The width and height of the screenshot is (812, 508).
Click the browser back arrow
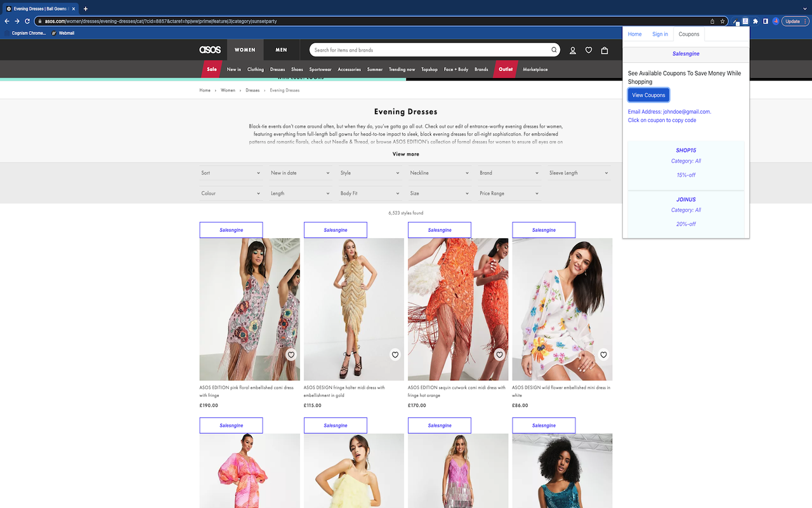7,21
